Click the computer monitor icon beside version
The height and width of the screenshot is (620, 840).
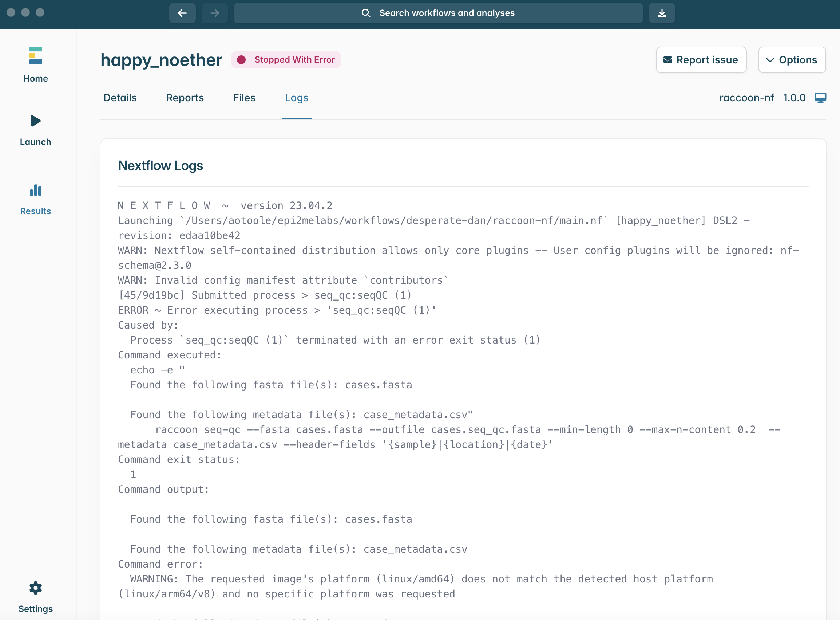[820, 98]
